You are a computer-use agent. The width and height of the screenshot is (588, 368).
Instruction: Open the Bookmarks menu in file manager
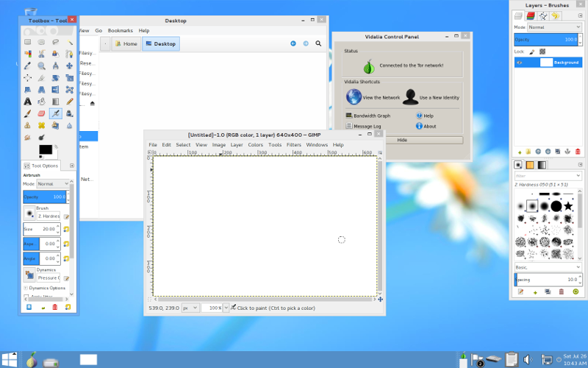tap(120, 31)
